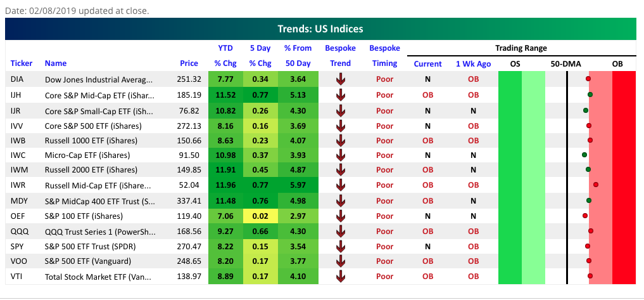This screenshot has height=300, width=644.
Task: Click the green trading range dot for IJH
Action: coord(590,95)
